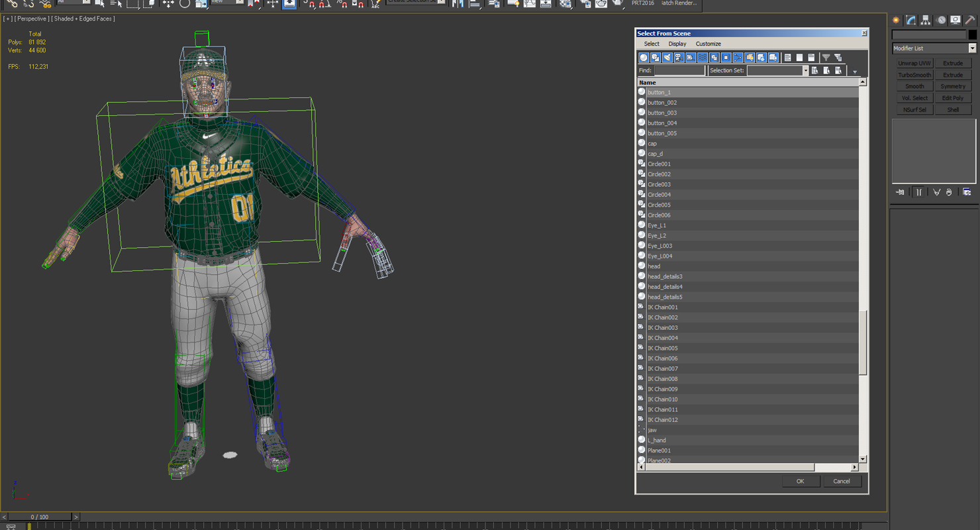Click last icon right of Selection Set dropdown

click(x=839, y=70)
